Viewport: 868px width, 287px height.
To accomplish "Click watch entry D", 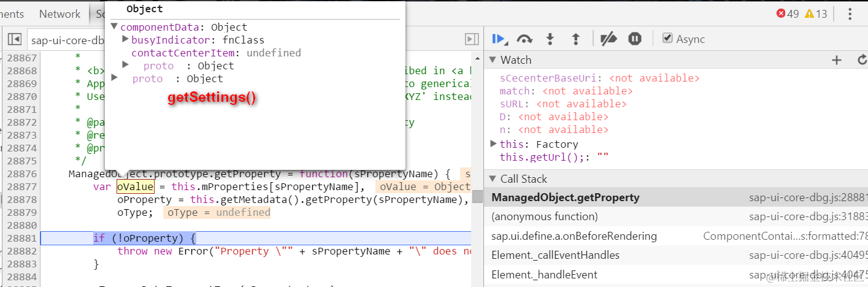I will pos(554,117).
